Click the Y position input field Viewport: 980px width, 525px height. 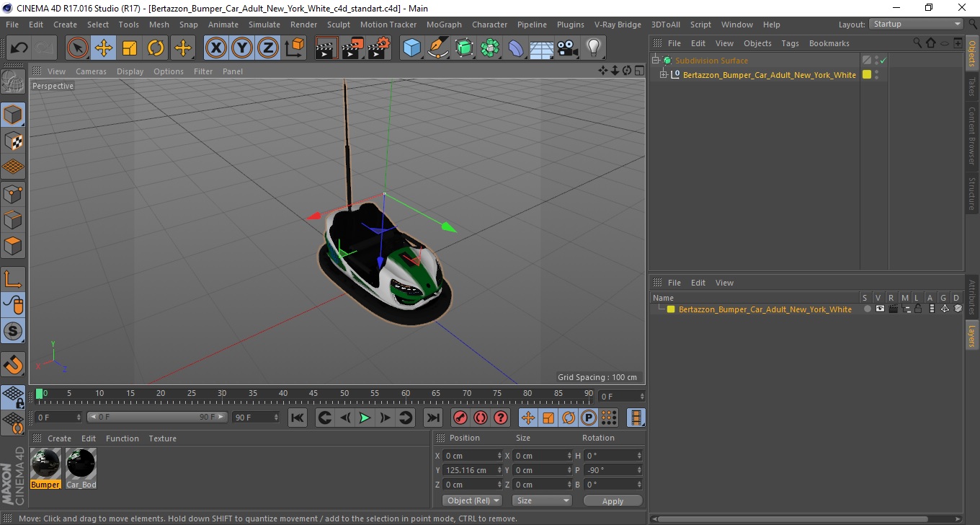pyautogui.click(x=473, y=470)
